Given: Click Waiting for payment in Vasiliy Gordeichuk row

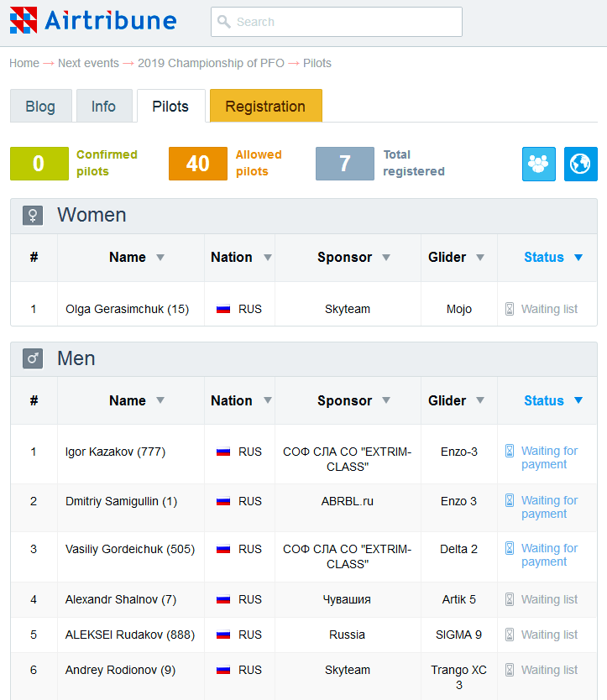Looking at the screenshot, I should tap(549, 555).
